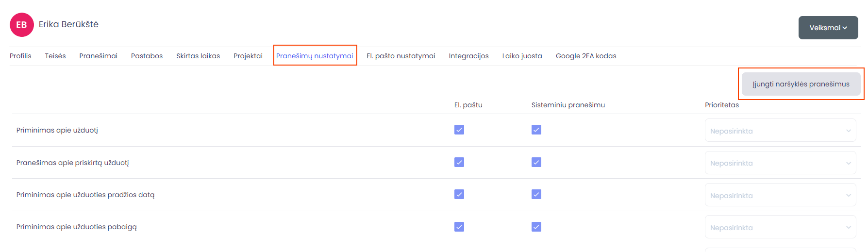The height and width of the screenshot is (252, 868).
Task: Switch to the Google 2FA kodas tab
Action: pyautogui.click(x=586, y=56)
